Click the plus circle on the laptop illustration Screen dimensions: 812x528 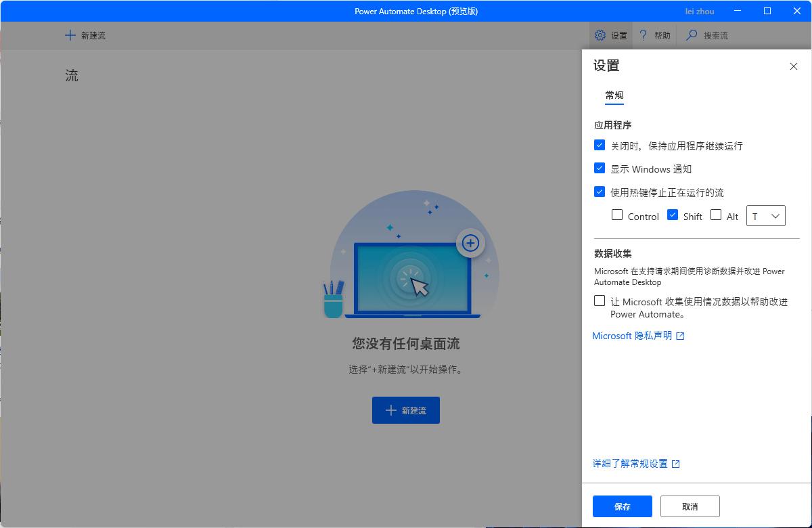pos(470,243)
